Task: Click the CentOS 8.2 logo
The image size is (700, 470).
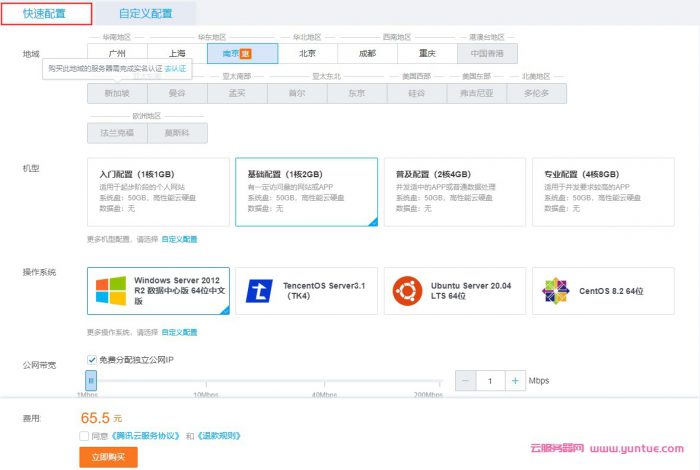Action: pos(555,291)
